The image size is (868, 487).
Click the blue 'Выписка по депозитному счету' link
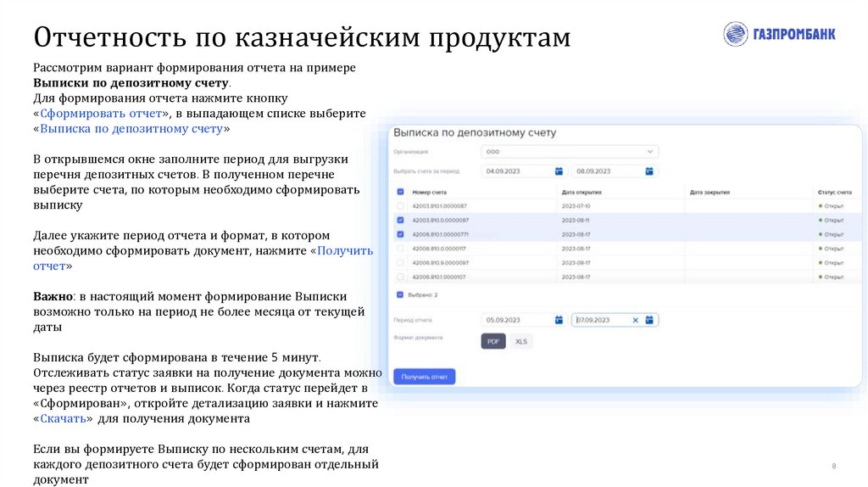(131, 128)
